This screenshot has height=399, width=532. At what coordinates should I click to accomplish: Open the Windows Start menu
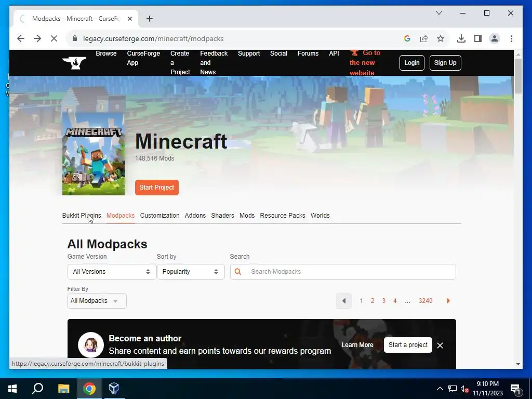point(12,389)
